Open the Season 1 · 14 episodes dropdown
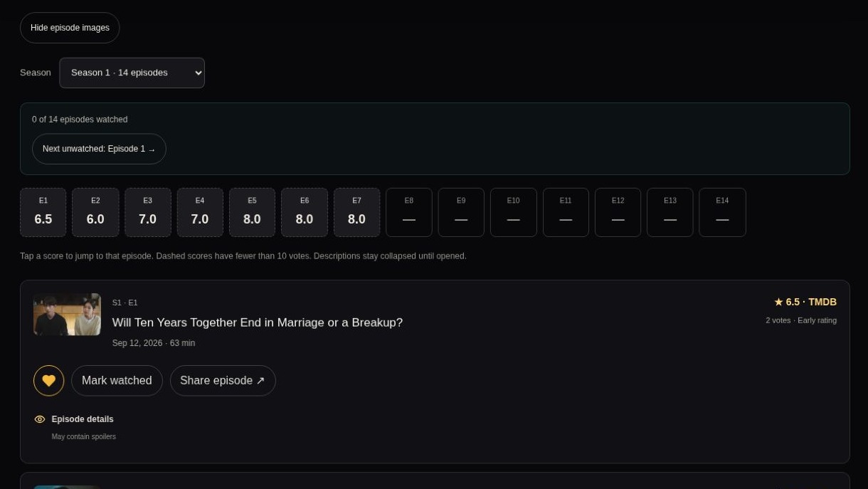 pos(132,73)
